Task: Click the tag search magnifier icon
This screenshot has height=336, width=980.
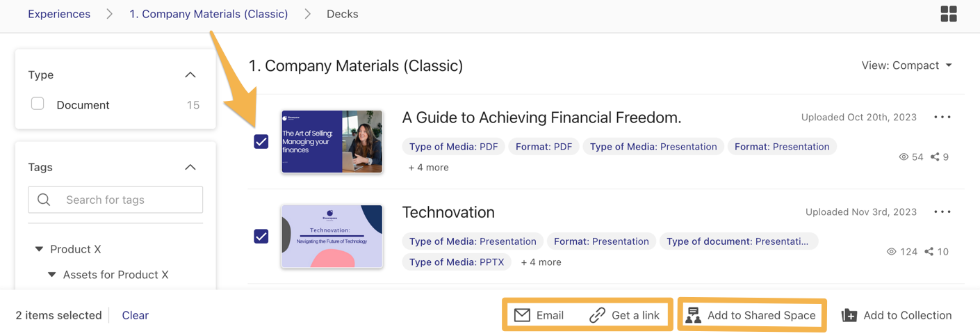Action: [44, 200]
